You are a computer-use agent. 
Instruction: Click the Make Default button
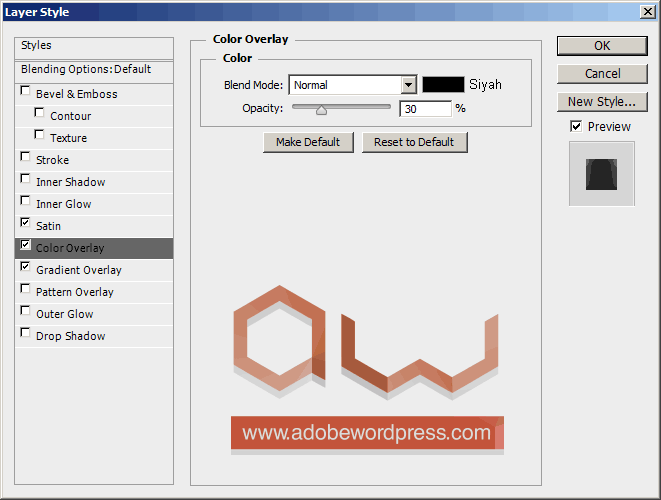tap(308, 142)
